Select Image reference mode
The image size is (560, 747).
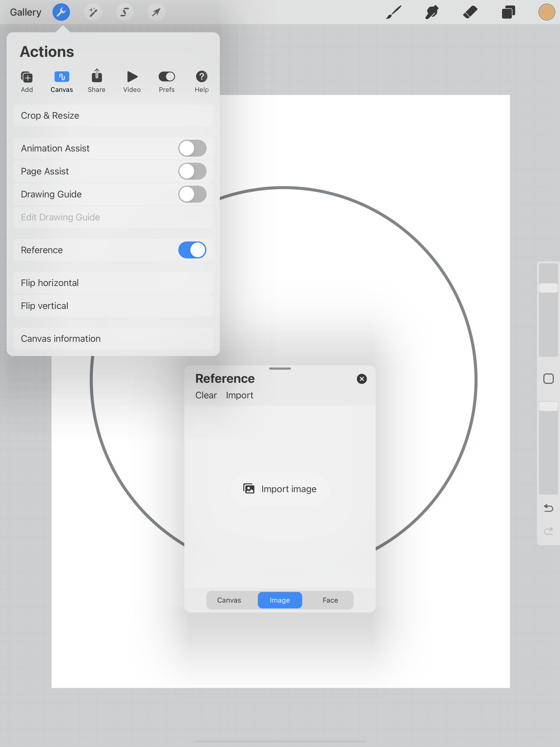click(280, 600)
